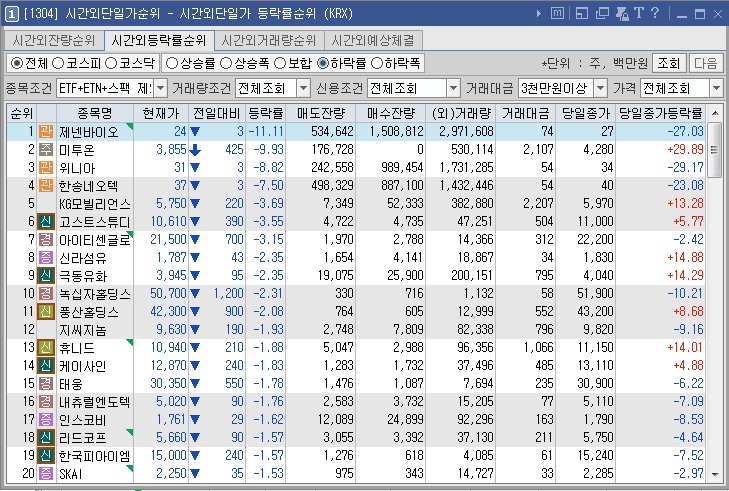Click the 당일종가등락률 column header
The image size is (729, 491).
660,113
